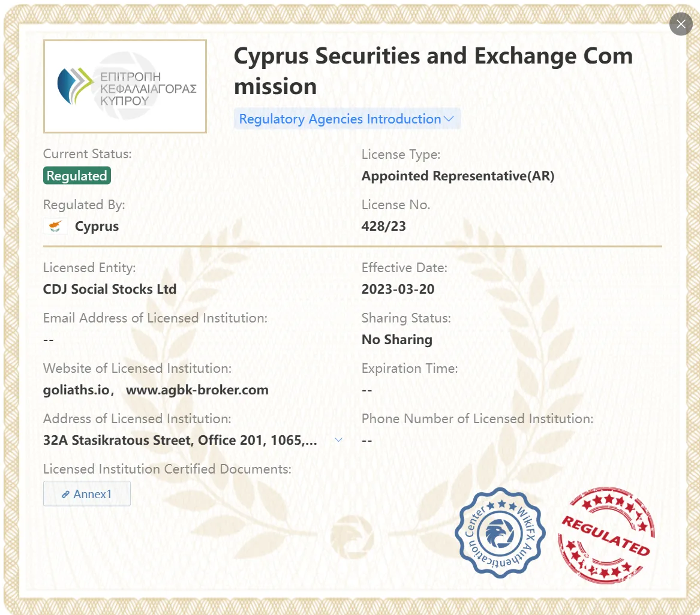The height and width of the screenshot is (615, 700).
Task: Select the CDJ Social Stocks Ltd text
Action: 110,289
